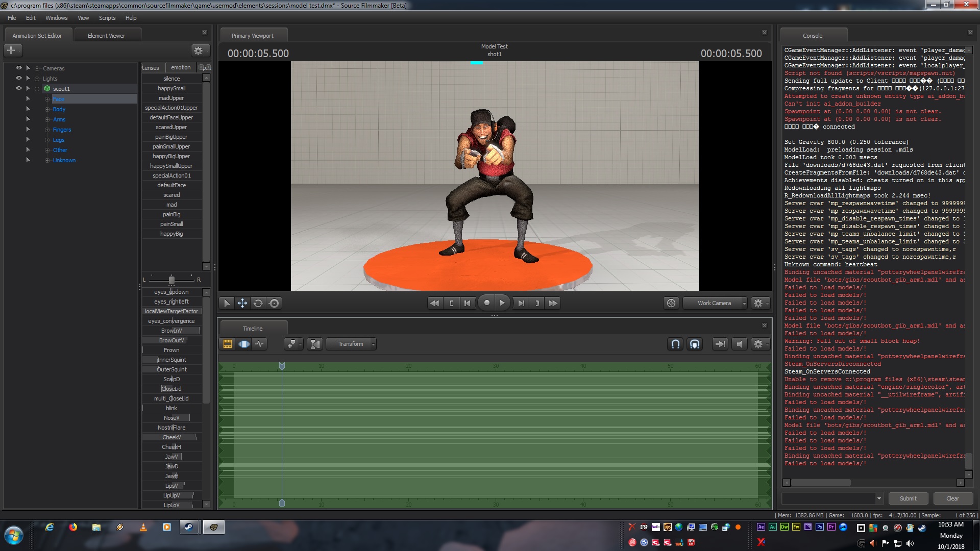Switch to the Graph Editor mode
Screen dimensions: 980x551
click(260, 344)
